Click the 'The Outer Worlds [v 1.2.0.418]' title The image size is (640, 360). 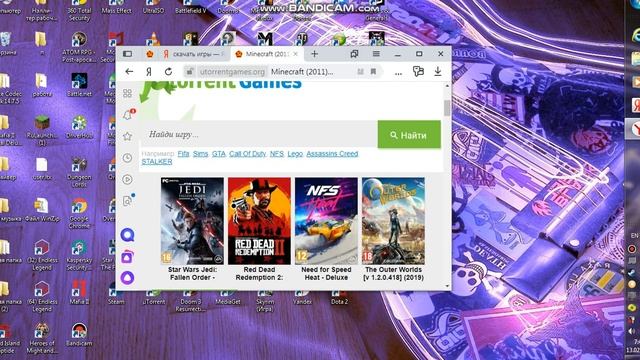click(x=393, y=273)
